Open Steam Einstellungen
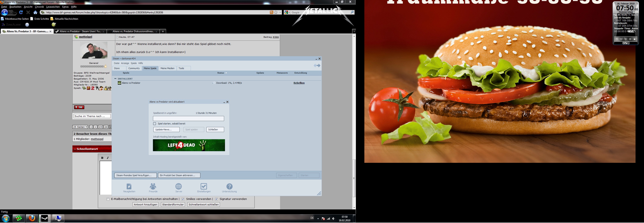This screenshot has height=223, width=644. point(204,188)
